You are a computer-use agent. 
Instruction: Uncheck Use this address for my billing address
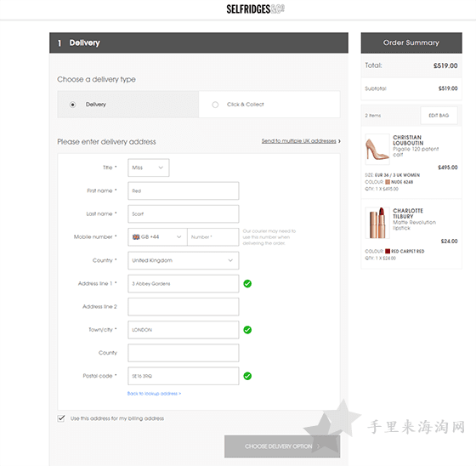pos(61,418)
